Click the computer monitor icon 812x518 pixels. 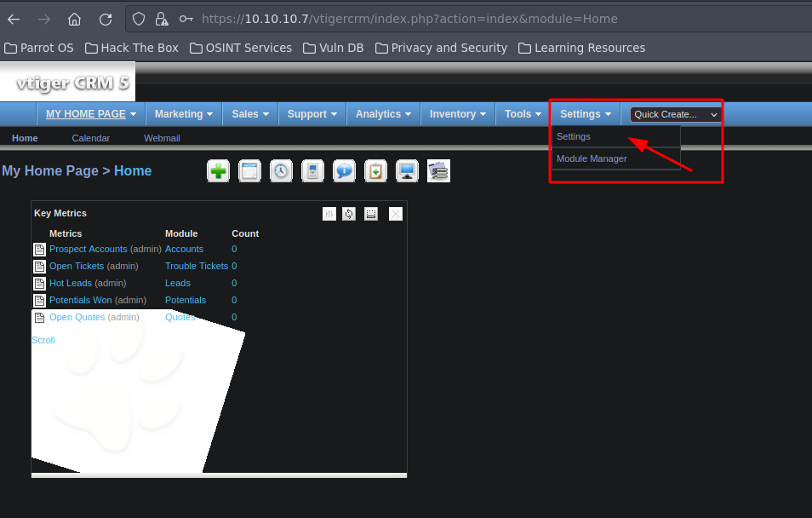point(407,171)
